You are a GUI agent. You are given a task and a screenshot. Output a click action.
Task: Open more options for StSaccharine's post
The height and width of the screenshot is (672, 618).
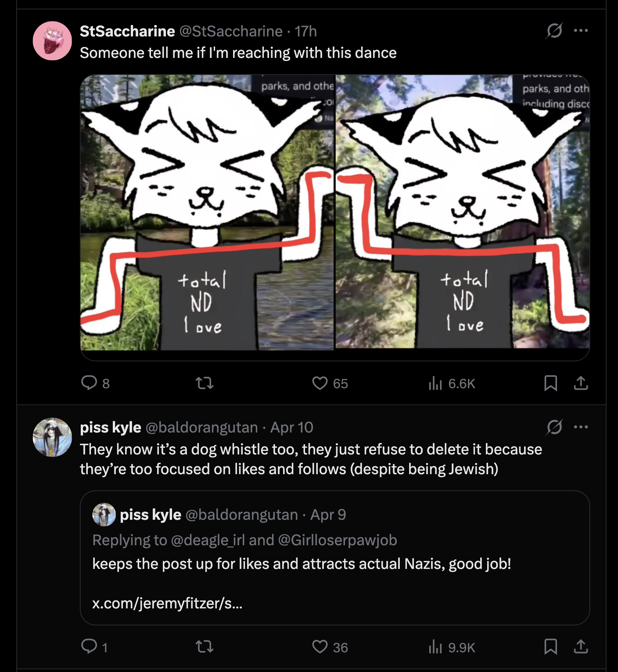pos(581,31)
